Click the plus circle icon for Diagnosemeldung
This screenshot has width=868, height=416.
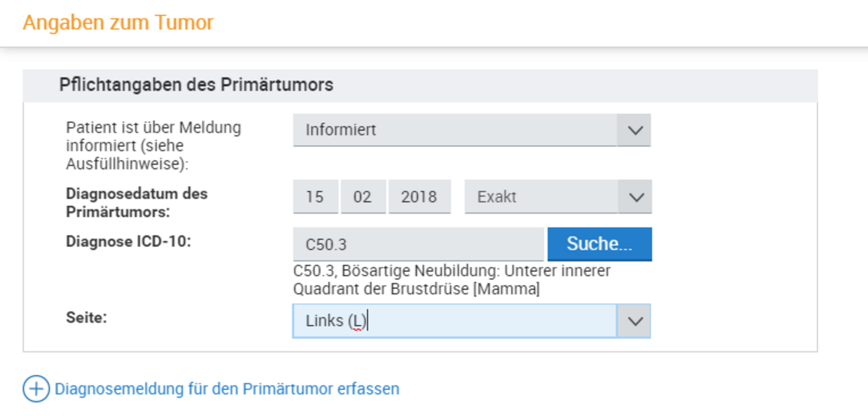point(36,389)
